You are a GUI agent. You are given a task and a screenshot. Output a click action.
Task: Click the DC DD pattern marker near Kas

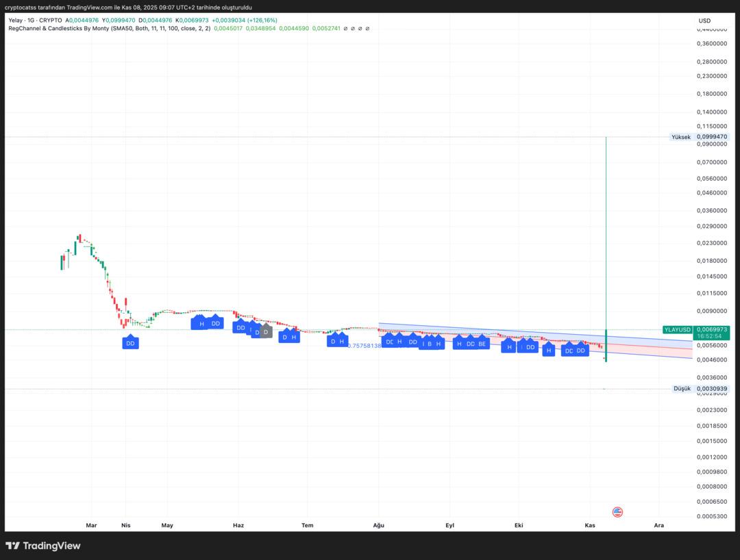click(574, 351)
